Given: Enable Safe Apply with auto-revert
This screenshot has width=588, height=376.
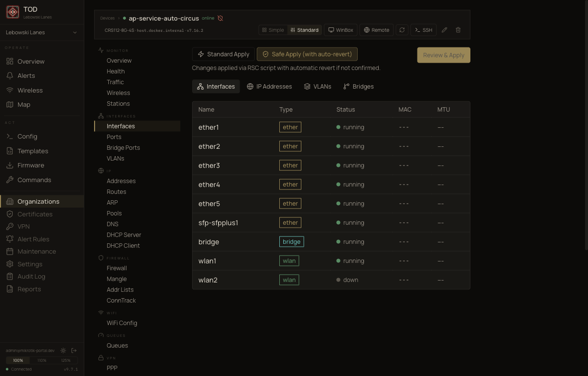Looking at the screenshot, I should pos(307,54).
